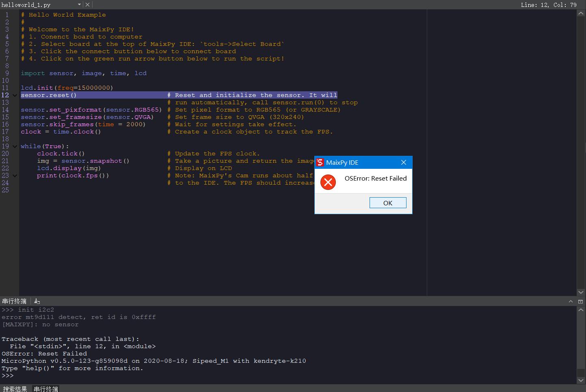Click the terminal scrollbar down arrow
Viewport: 586px width, 392px height.
[x=581, y=380]
